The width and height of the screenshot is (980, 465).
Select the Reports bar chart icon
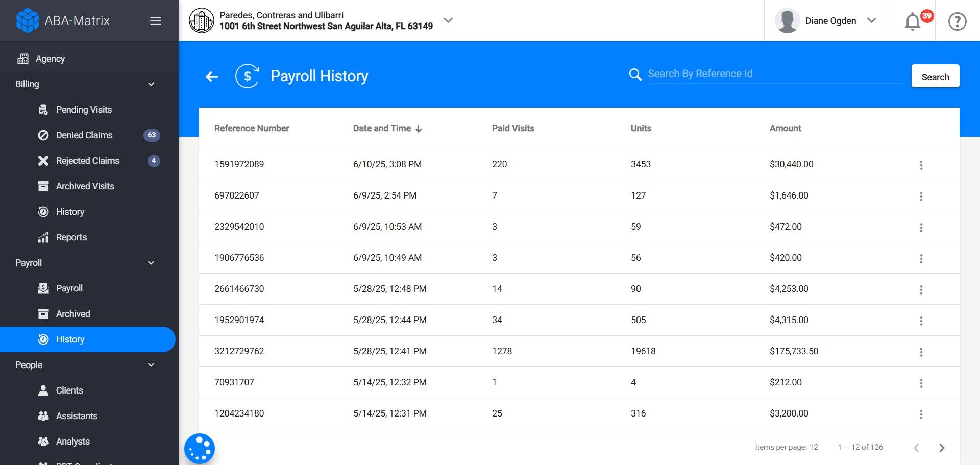[43, 237]
